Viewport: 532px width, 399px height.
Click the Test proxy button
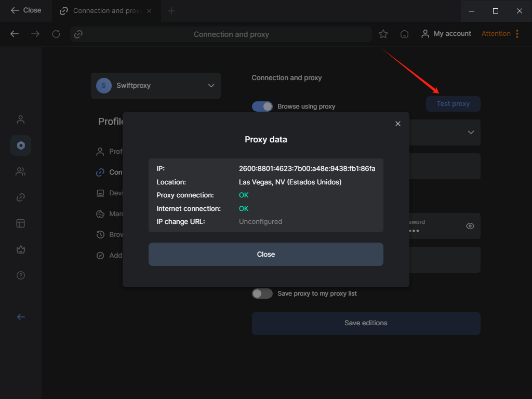click(x=453, y=104)
